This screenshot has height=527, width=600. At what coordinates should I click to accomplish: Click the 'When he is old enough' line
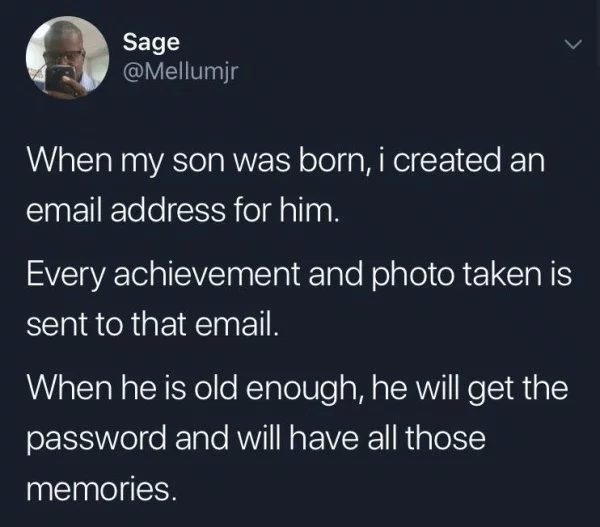pos(297,388)
